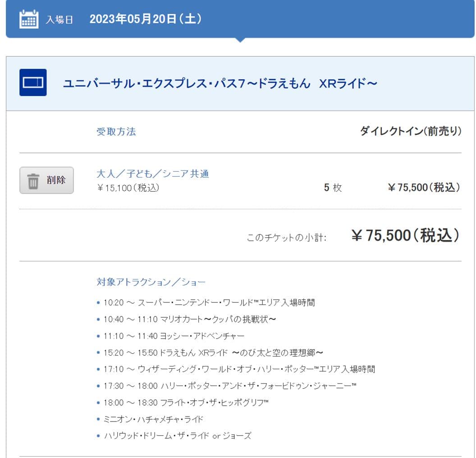Click the entry date 2023年05月20日(土)
Screen dimensions: 476x458
click(146, 19)
